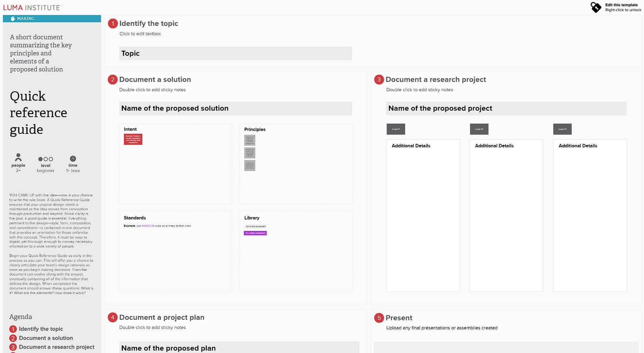
Task: Click the Name of the proposed project field
Action: coord(506,109)
